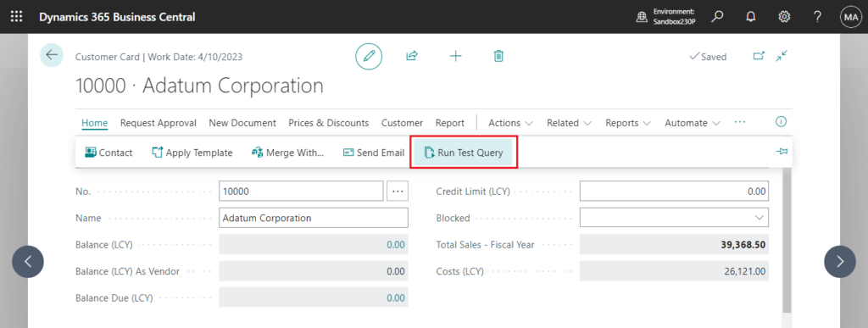
Task: Open the page in a new window
Action: point(759,56)
